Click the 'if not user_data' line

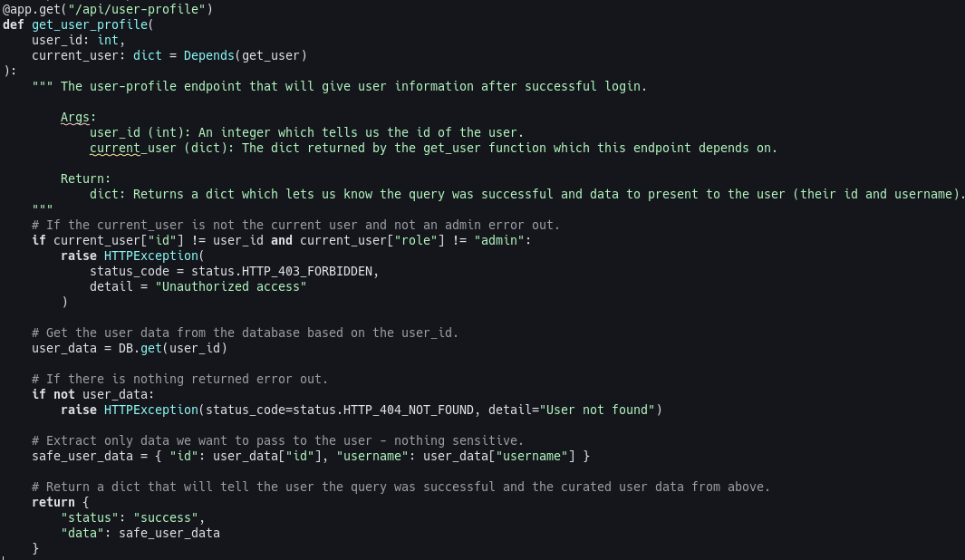(x=93, y=394)
